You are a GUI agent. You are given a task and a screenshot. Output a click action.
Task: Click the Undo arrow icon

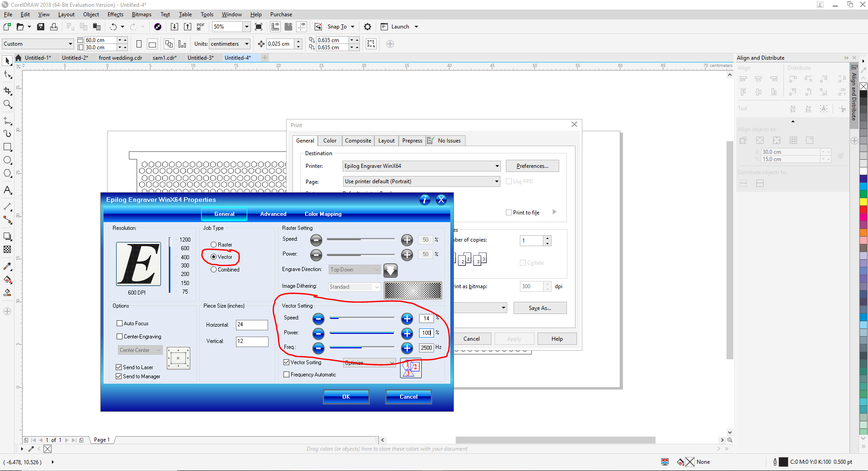coord(113,27)
